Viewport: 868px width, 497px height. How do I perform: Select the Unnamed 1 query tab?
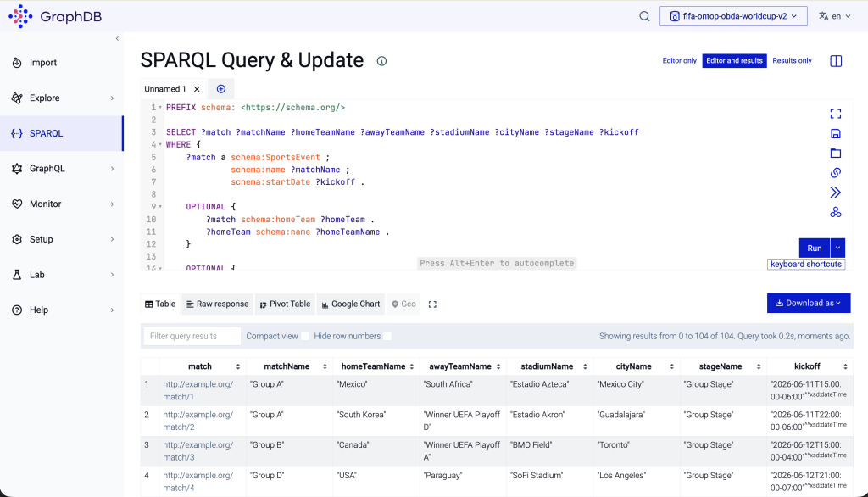coord(165,89)
